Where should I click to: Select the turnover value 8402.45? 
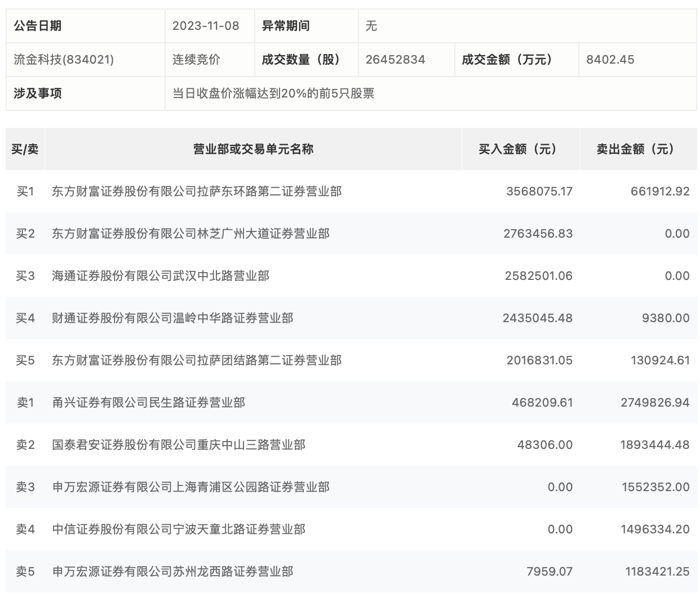[610, 60]
